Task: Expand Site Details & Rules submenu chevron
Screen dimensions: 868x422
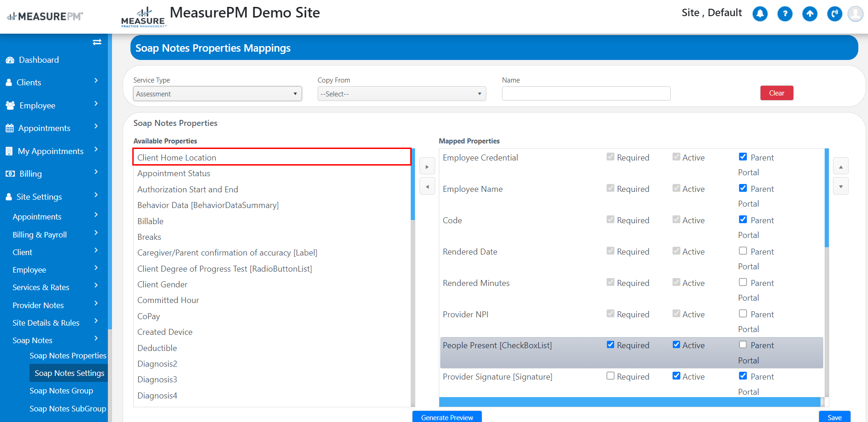Action: [96, 321]
